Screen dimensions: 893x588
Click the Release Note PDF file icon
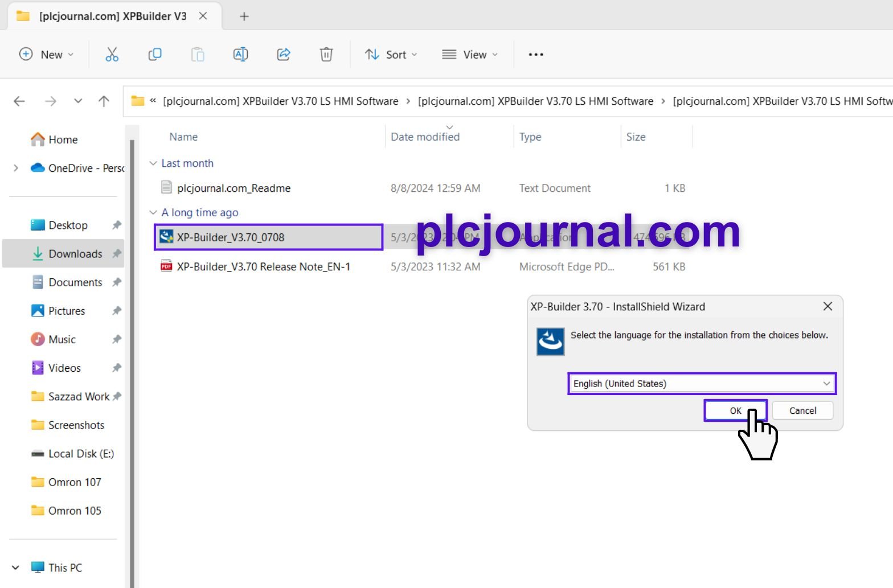[166, 266]
